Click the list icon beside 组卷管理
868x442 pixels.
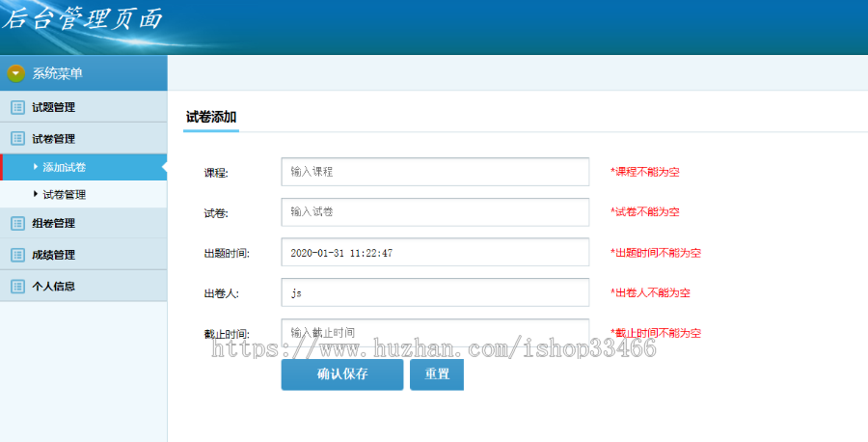tap(17, 223)
